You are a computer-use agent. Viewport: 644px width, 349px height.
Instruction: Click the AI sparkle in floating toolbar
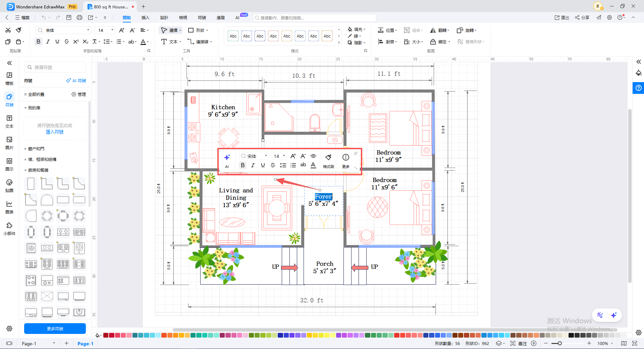click(x=227, y=161)
